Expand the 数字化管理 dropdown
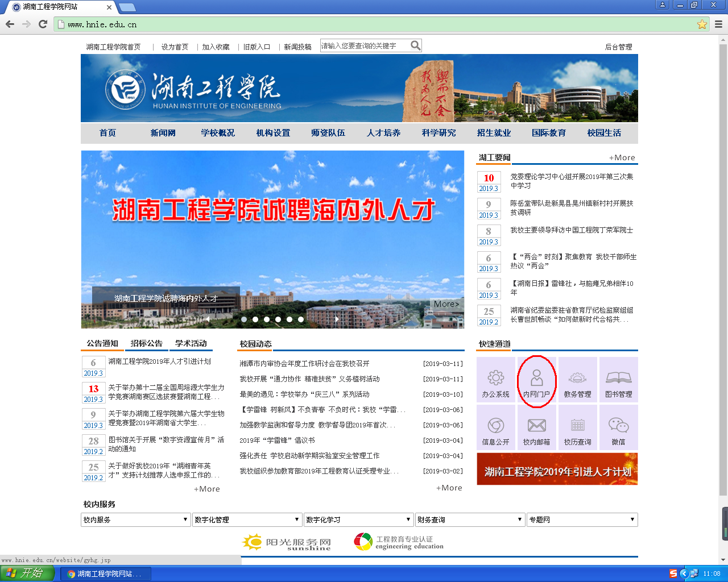Screen dimensions: 728x582 click(247, 519)
